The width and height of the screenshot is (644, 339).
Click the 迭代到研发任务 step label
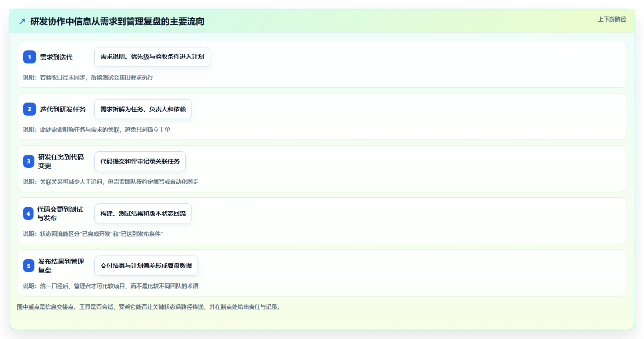click(63, 109)
